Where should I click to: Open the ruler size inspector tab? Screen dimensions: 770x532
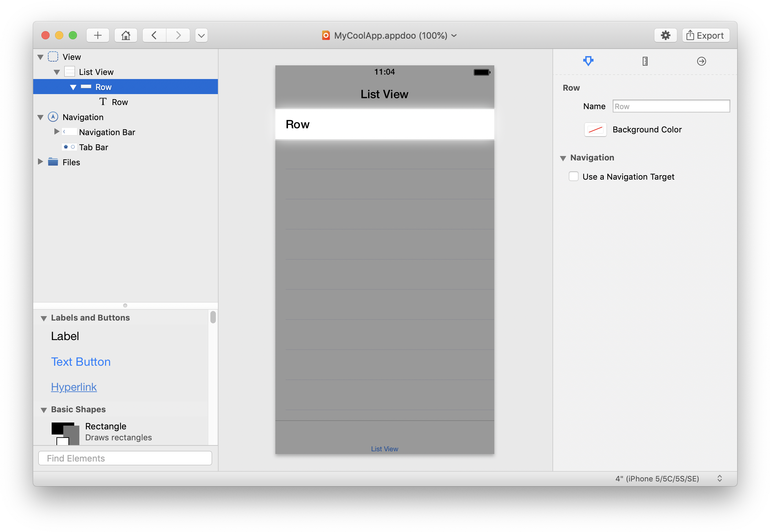click(x=645, y=61)
